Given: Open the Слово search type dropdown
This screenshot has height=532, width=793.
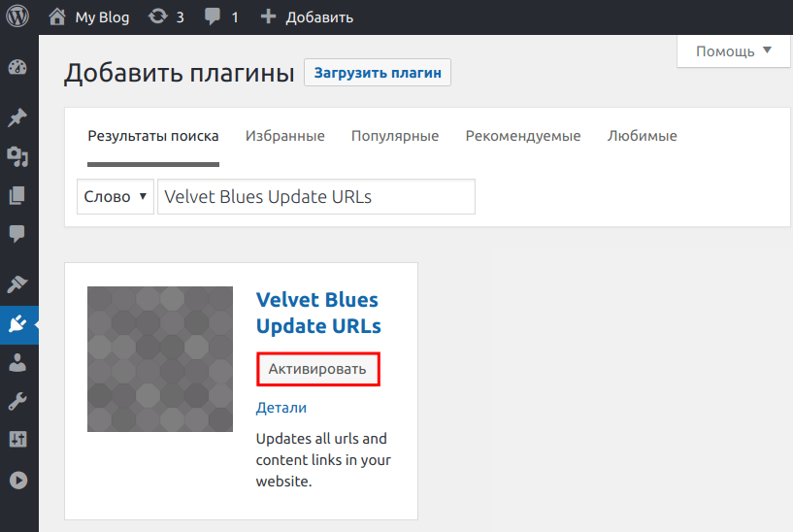Looking at the screenshot, I should pyautogui.click(x=116, y=196).
